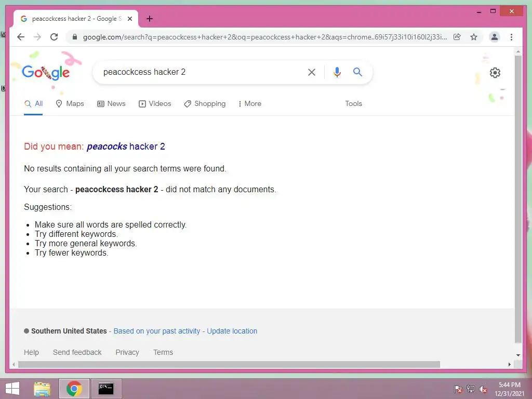Start voice search with the microphone icon
Viewport: 532px width, 399px height.
point(337,72)
